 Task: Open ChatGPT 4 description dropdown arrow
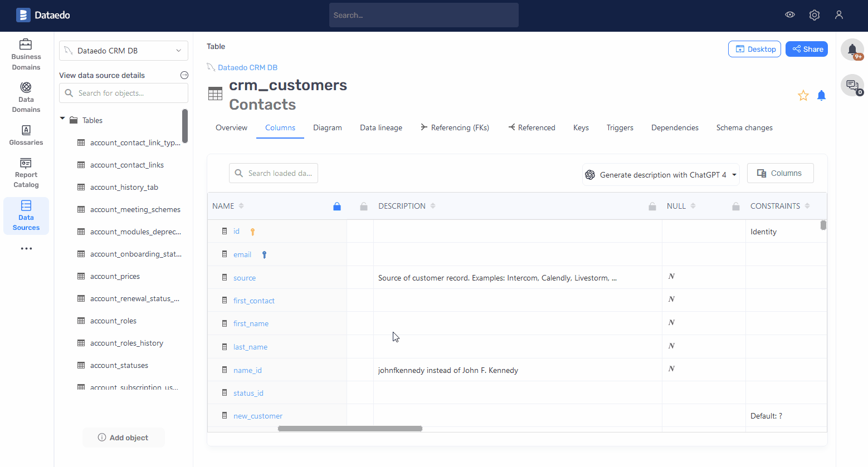point(734,175)
